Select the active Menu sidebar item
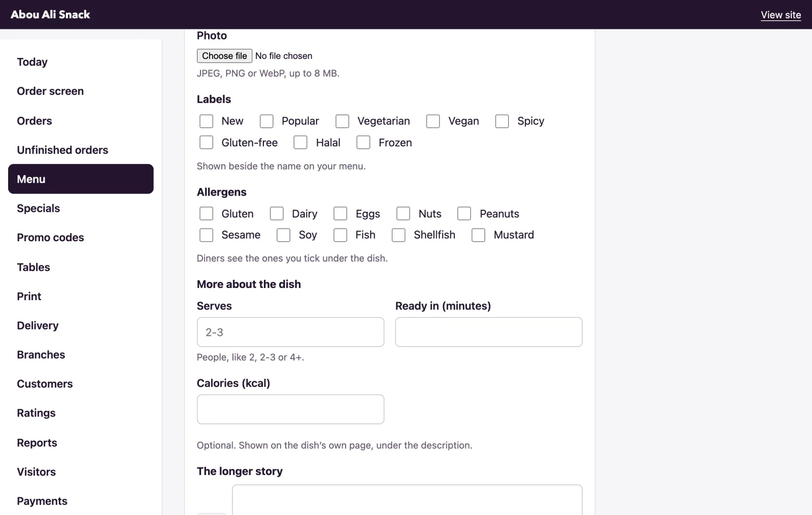The width and height of the screenshot is (812, 515). click(81, 179)
